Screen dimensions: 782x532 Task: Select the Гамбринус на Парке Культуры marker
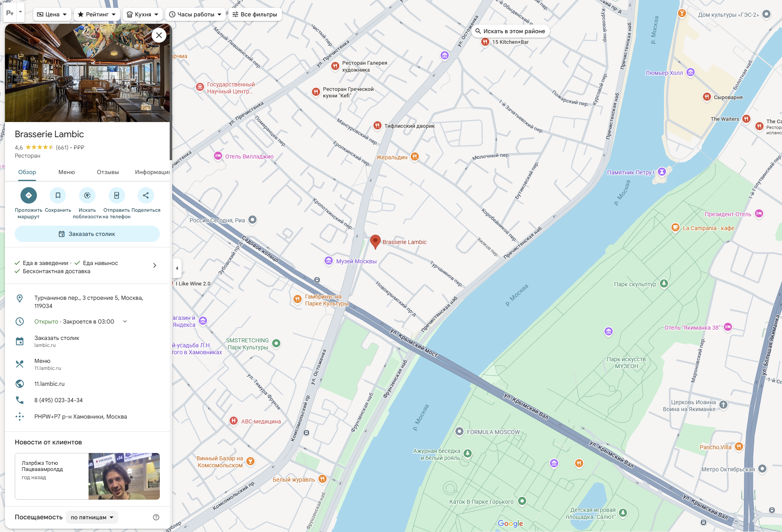point(298,299)
